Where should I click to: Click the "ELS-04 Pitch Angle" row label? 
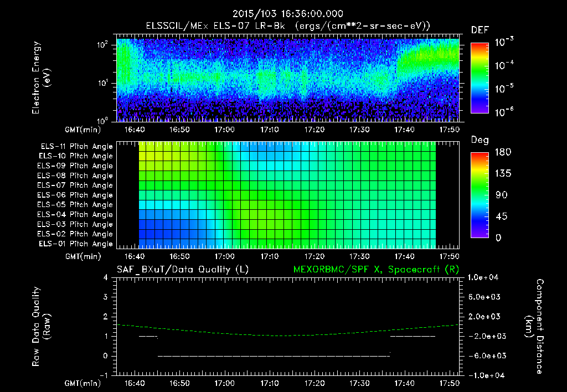(x=75, y=214)
